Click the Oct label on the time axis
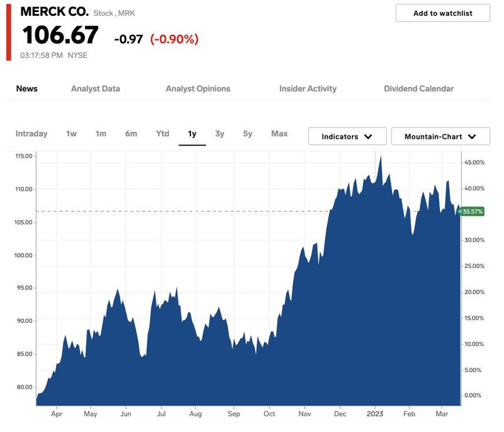 point(269,414)
